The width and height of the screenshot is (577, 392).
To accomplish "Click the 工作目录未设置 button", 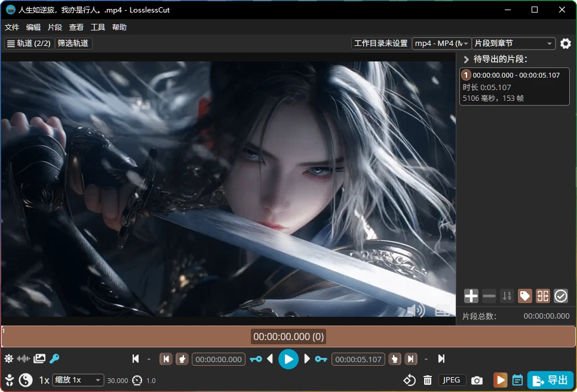I will pyautogui.click(x=380, y=44).
